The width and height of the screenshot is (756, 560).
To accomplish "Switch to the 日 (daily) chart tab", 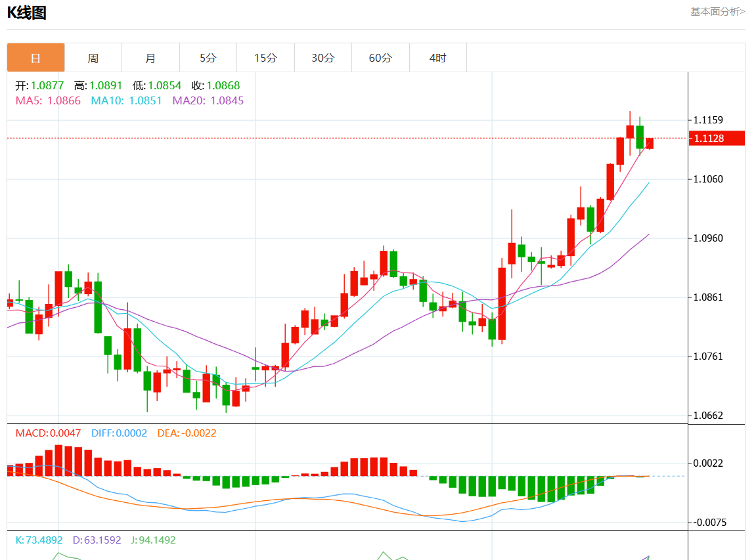I will (35, 58).
